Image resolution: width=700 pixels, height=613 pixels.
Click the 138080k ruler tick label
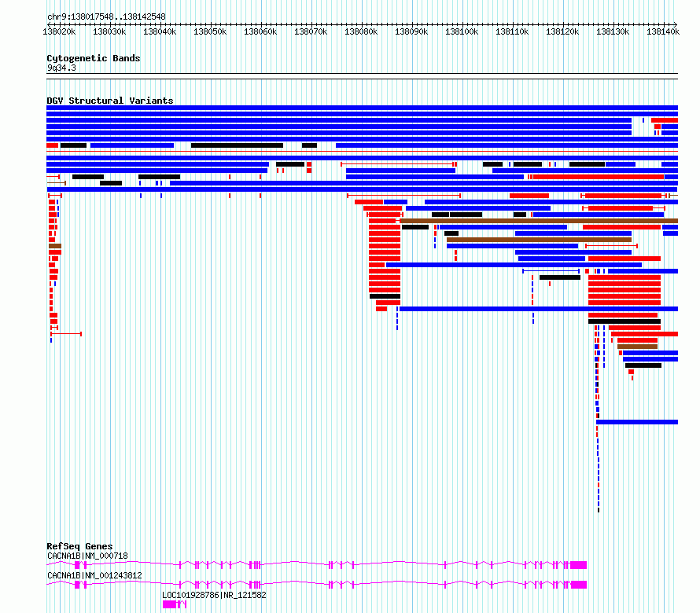pyautogui.click(x=361, y=31)
